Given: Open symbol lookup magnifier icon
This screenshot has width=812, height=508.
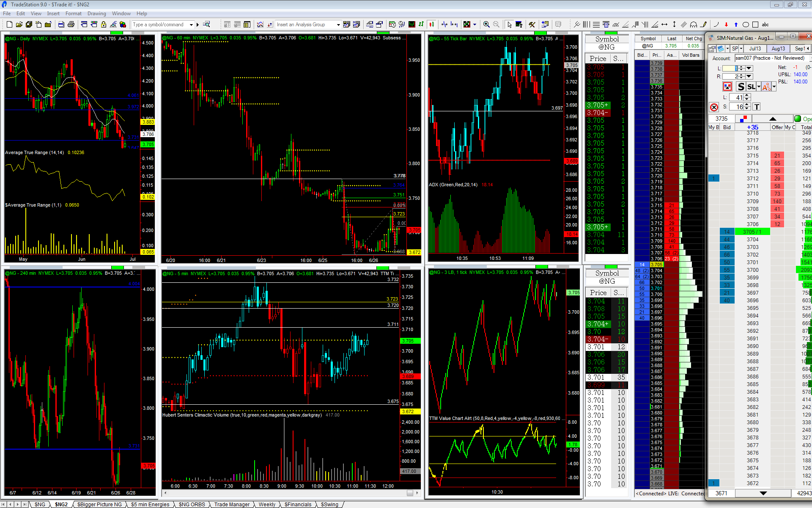Looking at the screenshot, I should [207, 25].
